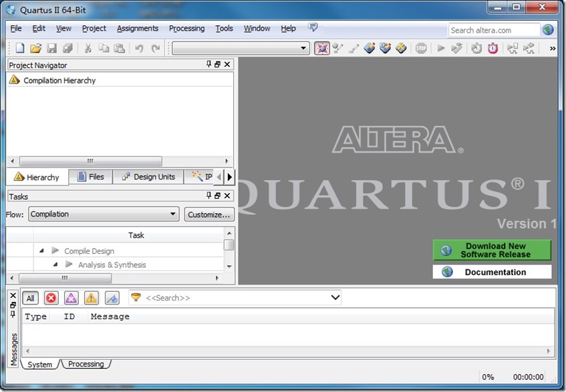The height and width of the screenshot is (392, 566).
Task: Collapse the Analysis & Synthesis task
Action: pyautogui.click(x=55, y=264)
